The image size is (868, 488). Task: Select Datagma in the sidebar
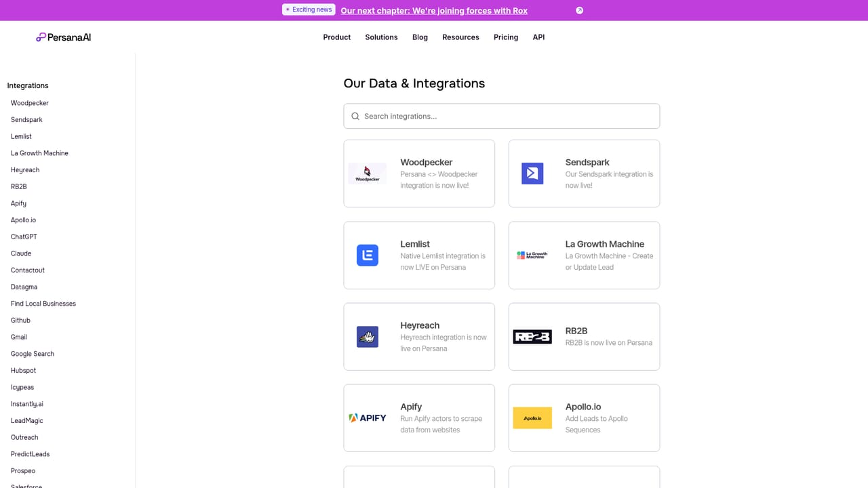coord(24,287)
